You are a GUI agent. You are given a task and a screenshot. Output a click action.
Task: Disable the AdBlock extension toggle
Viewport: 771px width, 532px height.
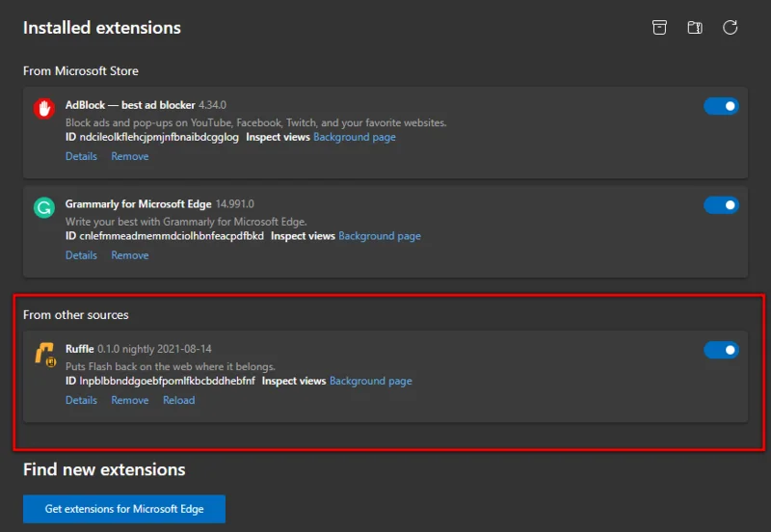pos(721,106)
